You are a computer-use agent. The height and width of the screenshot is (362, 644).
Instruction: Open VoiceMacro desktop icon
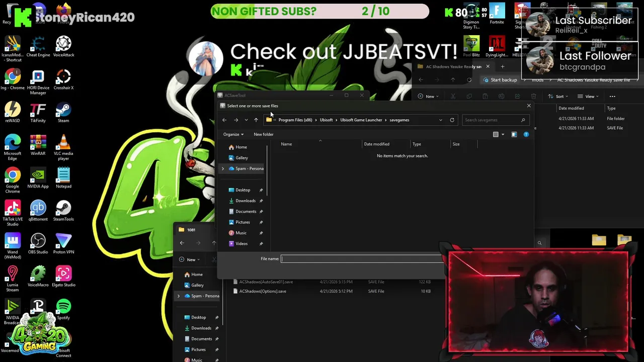38,277
